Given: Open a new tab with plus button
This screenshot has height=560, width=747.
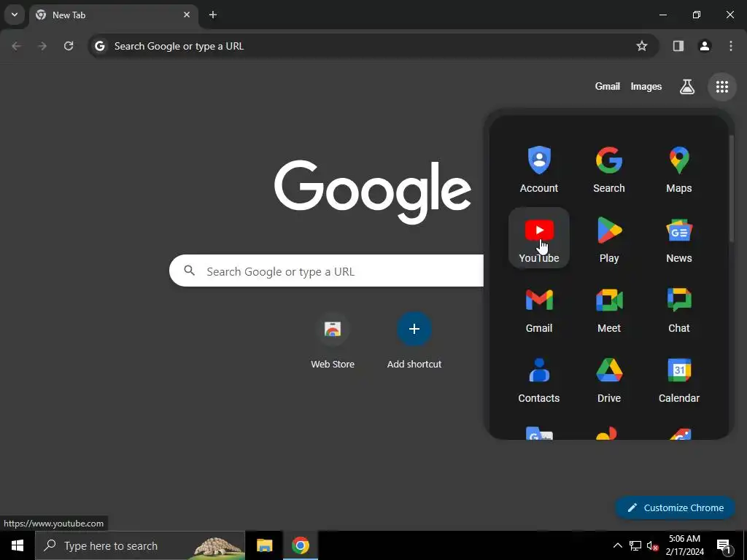Looking at the screenshot, I should click(x=213, y=15).
